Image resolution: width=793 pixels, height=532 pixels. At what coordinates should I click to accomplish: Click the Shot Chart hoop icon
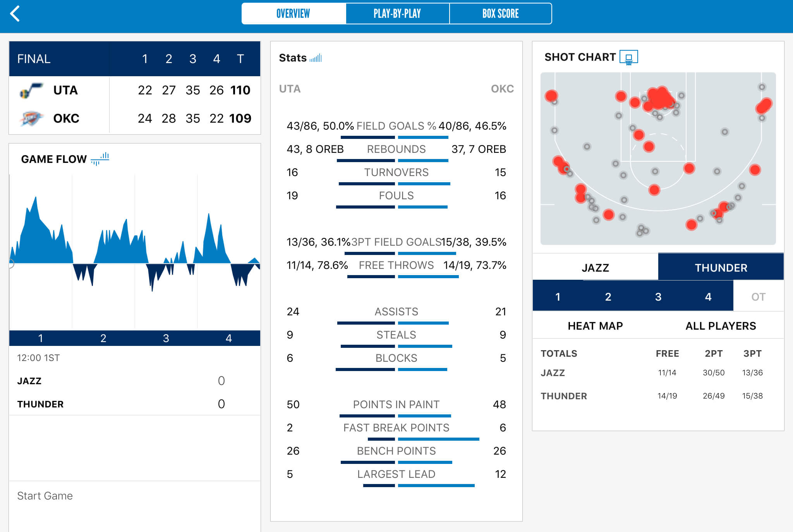pyautogui.click(x=628, y=57)
